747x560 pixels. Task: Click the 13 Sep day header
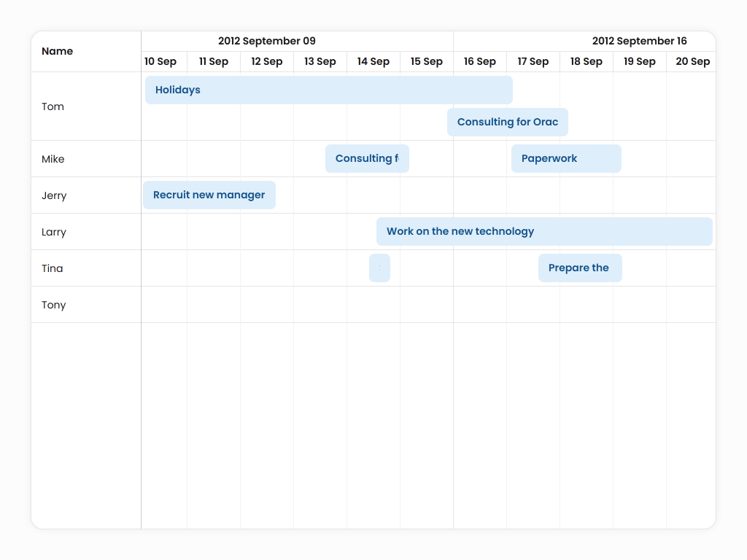(x=320, y=62)
